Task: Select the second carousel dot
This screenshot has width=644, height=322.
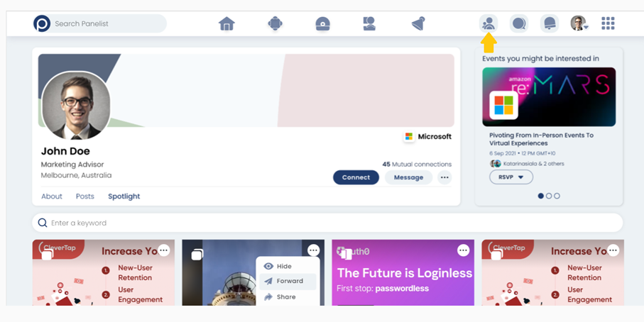Action: click(549, 196)
